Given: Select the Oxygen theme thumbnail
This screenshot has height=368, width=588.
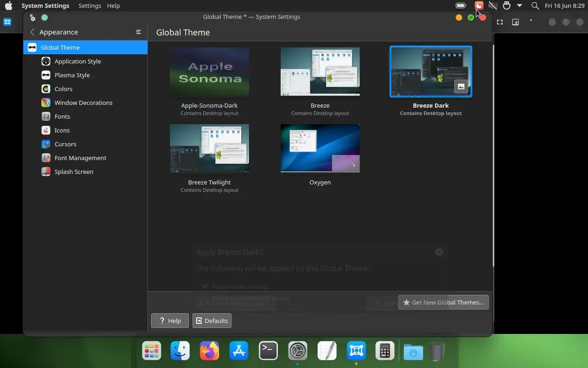Looking at the screenshot, I should [x=320, y=149].
